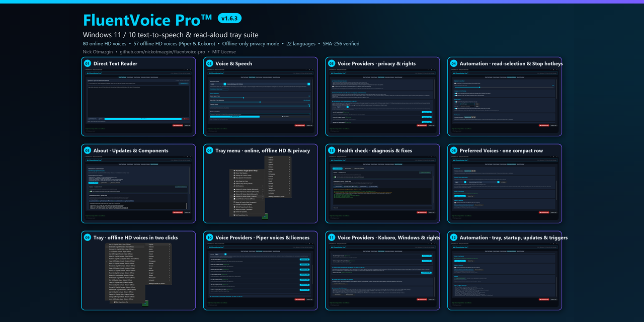644x322 pixels.
Task: Expand the English language submenu in Tray menu card
Action: pos(278,157)
